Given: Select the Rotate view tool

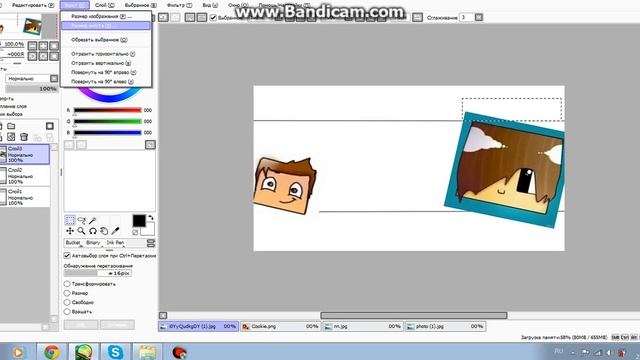Looking at the screenshot, I should [93, 231].
